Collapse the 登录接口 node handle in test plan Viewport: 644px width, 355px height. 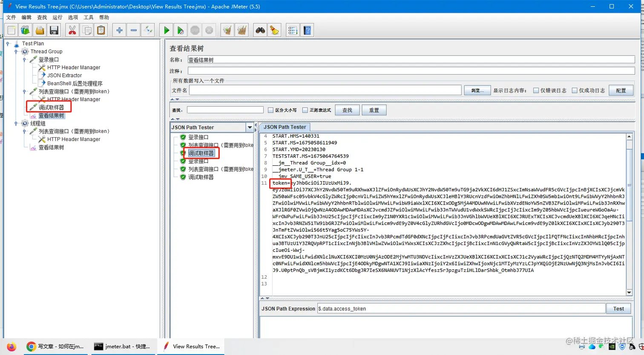coord(25,60)
